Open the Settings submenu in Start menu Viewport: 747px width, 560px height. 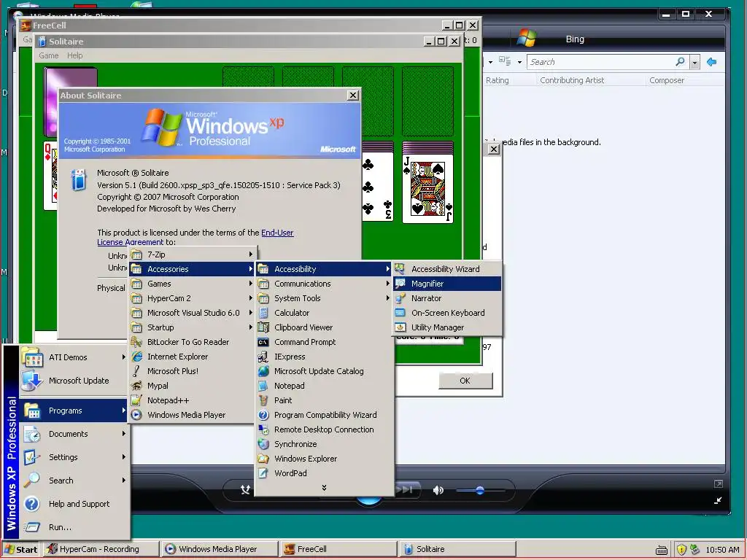[74, 457]
